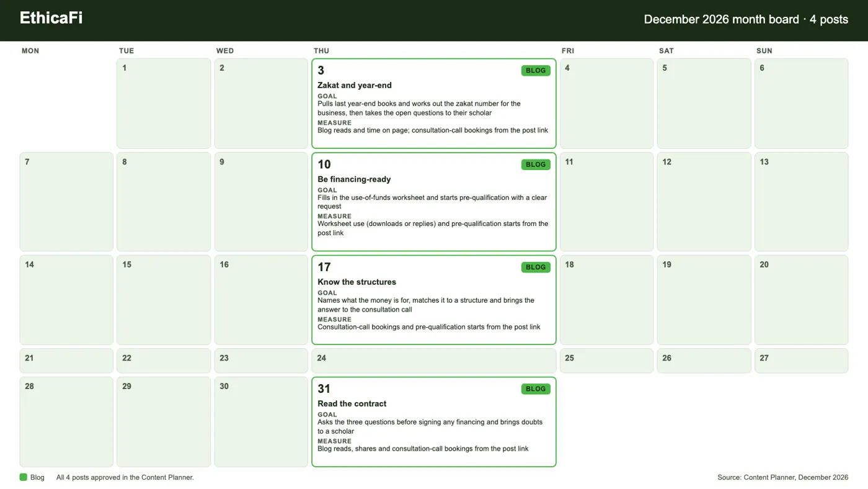This screenshot has height=489, width=868.
Task: Select the December 6 day cell
Action: (x=802, y=104)
